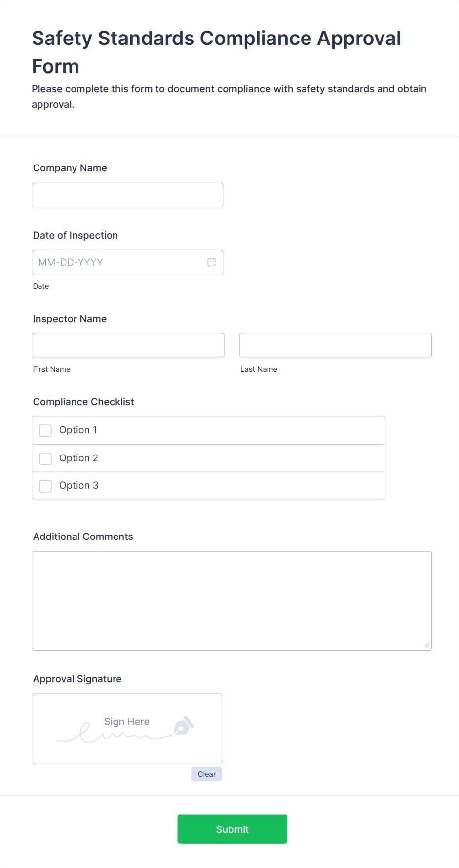Click the Compliance Checklist label
459x868 pixels.
click(83, 402)
